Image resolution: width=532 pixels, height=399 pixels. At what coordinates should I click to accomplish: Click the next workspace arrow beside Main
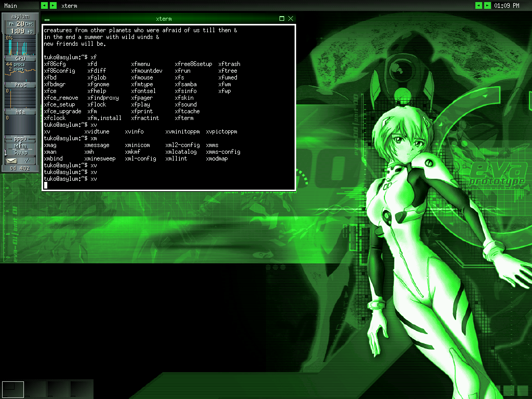pyautogui.click(x=53, y=5)
